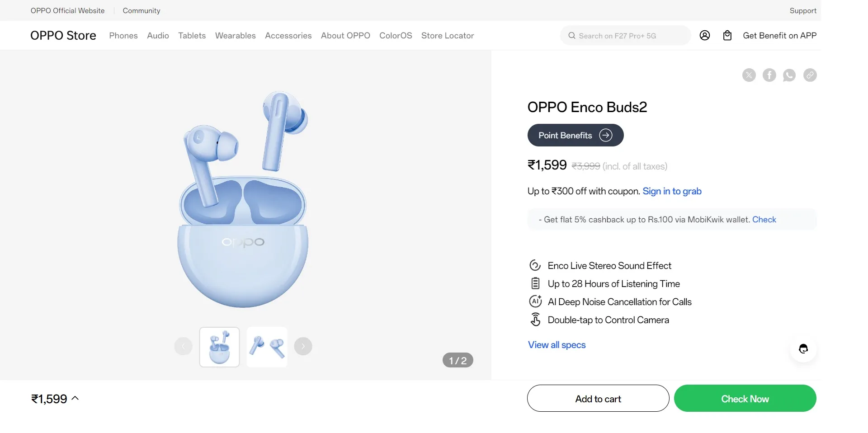The height and width of the screenshot is (433, 868).
Task: Open the shopping bag cart icon
Action: [x=727, y=35]
